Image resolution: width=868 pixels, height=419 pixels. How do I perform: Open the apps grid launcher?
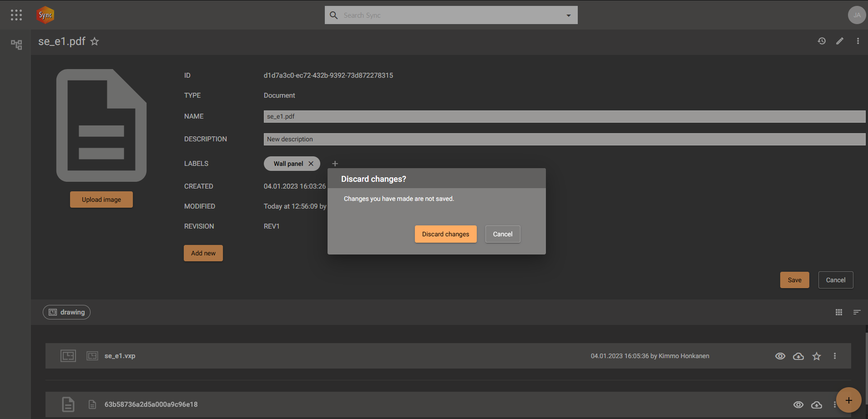pyautogui.click(x=16, y=15)
